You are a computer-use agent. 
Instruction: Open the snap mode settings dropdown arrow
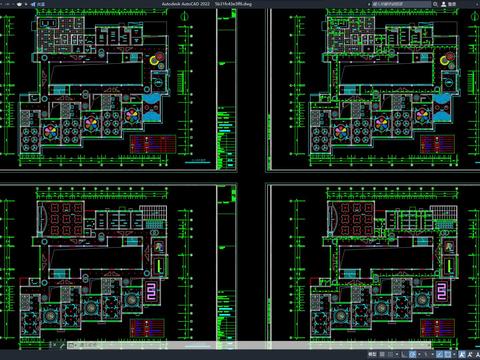click(x=397, y=354)
